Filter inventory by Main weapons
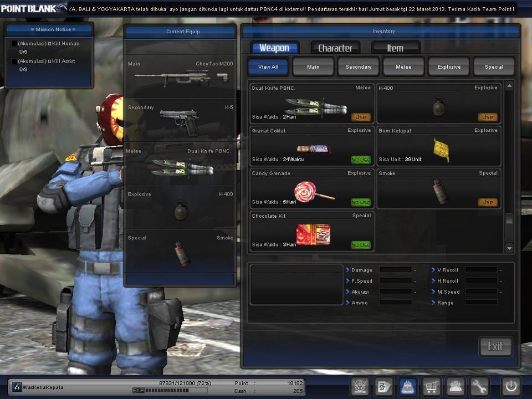 [x=313, y=66]
